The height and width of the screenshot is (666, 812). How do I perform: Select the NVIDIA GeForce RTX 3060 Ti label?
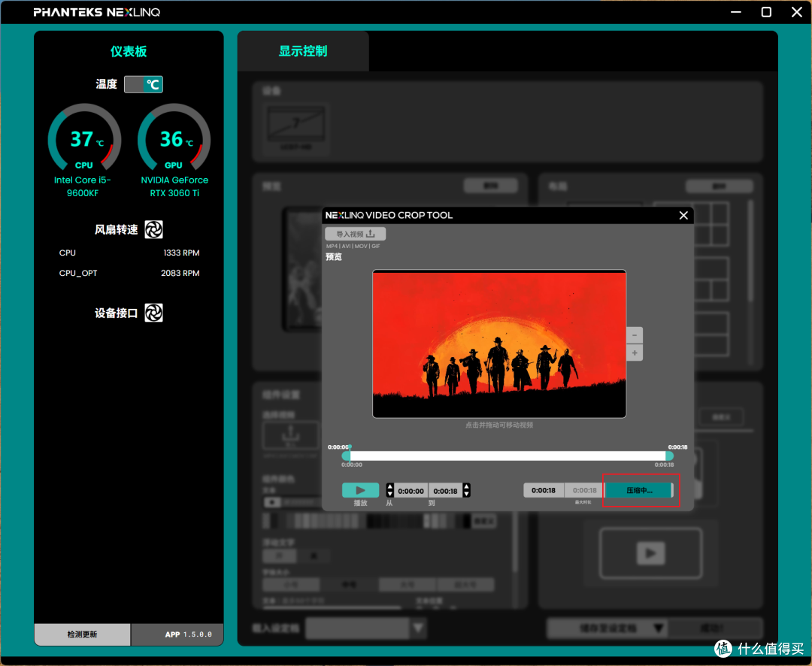tap(174, 186)
